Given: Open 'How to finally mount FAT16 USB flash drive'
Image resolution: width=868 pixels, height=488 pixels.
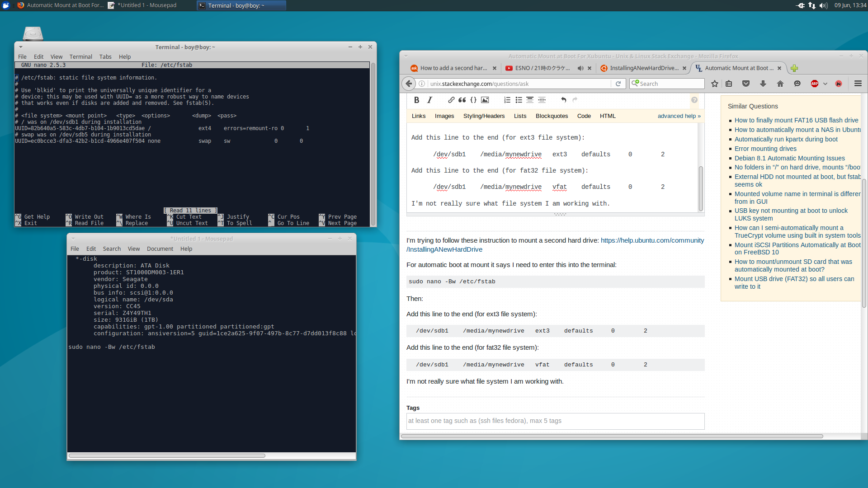Looking at the screenshot, I should (796, 120).
